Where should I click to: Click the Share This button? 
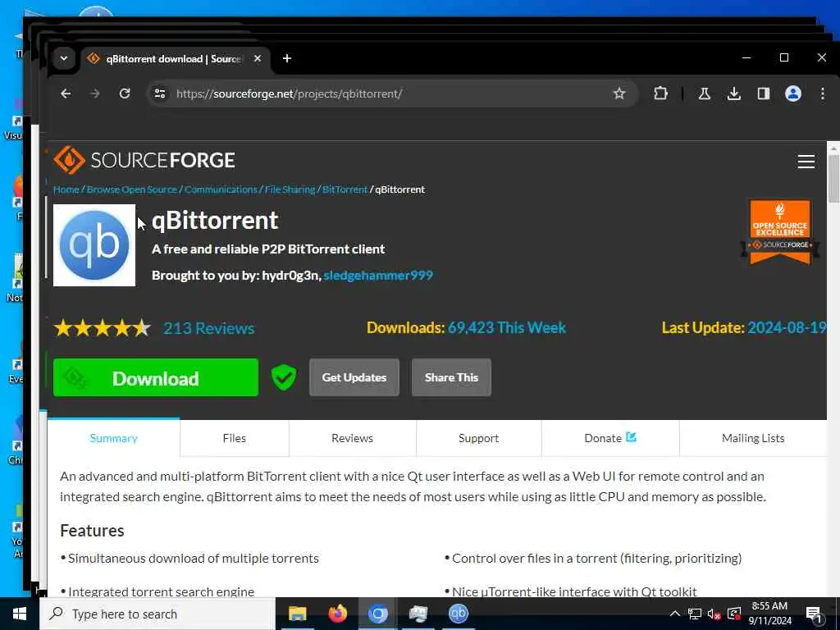point(451,377)
